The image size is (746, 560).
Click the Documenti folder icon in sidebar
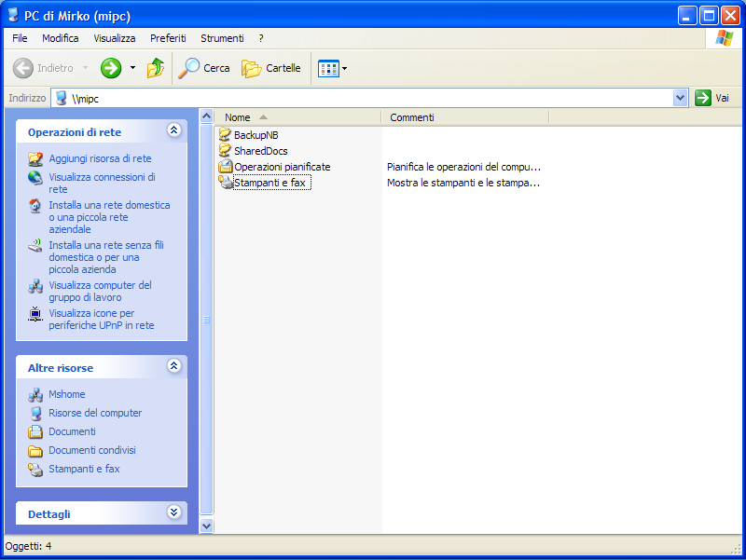tap(35, 431)
